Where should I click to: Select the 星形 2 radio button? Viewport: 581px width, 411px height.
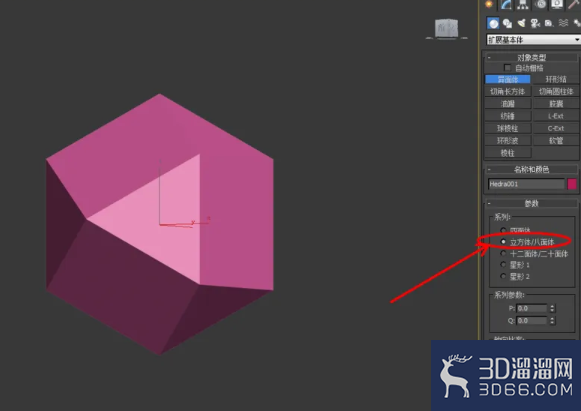tap(503, 276)
